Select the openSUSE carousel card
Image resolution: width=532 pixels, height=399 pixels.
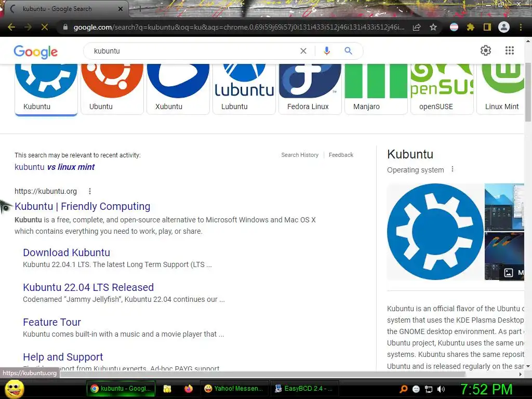(442, 89)
